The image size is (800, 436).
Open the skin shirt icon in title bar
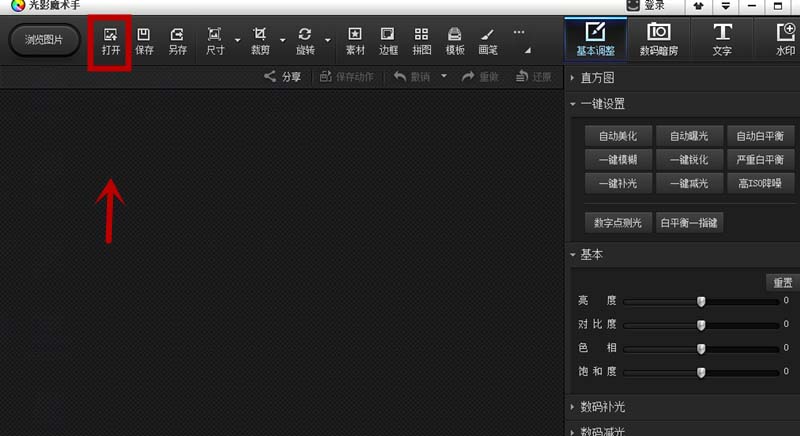698,6
